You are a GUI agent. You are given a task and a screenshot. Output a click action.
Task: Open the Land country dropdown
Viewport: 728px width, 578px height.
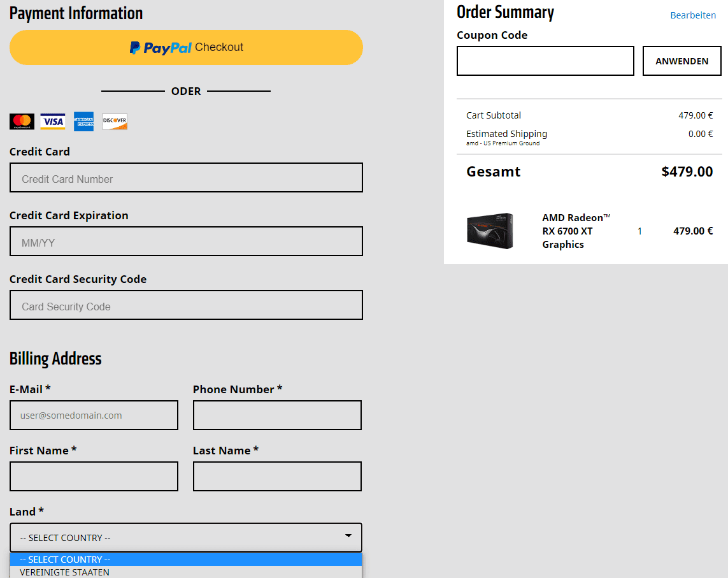tap(178, 537)
